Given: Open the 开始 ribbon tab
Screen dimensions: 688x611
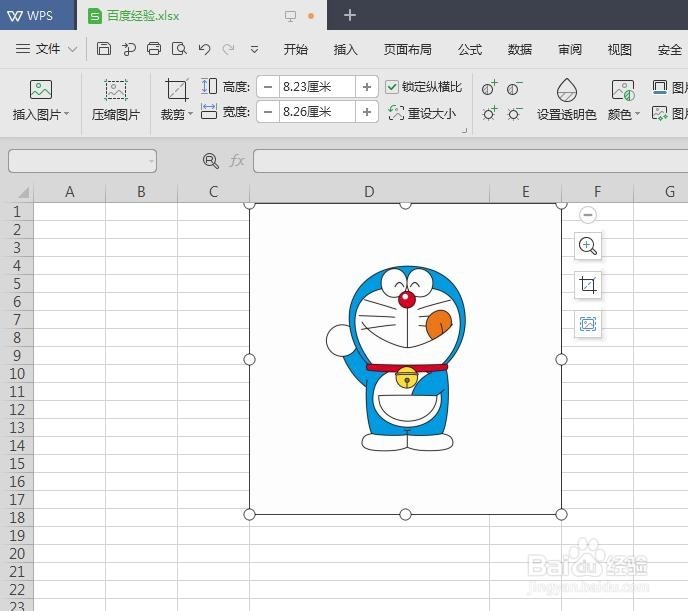Looking at the screenshot, I should pyautogui.click(x=295, y=49).
